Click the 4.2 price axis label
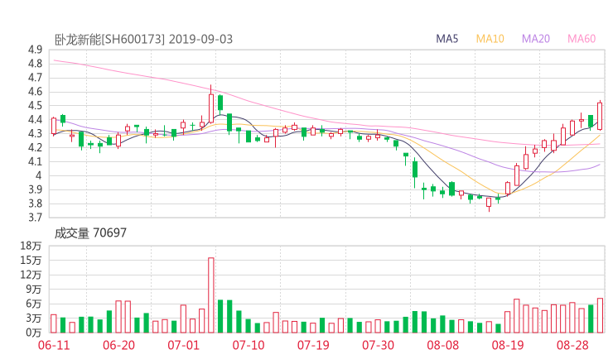 pos(35,147)
